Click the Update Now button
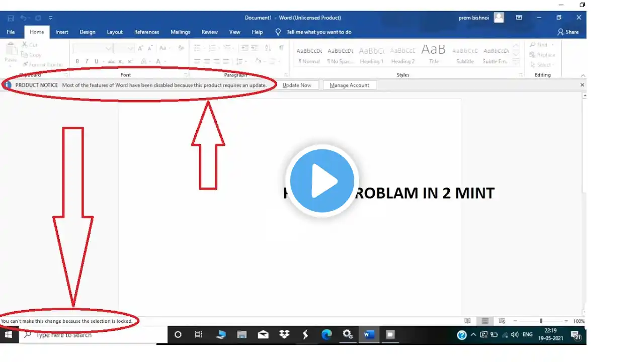This screenshot has width=644, height=362. (x=297, y=85)
